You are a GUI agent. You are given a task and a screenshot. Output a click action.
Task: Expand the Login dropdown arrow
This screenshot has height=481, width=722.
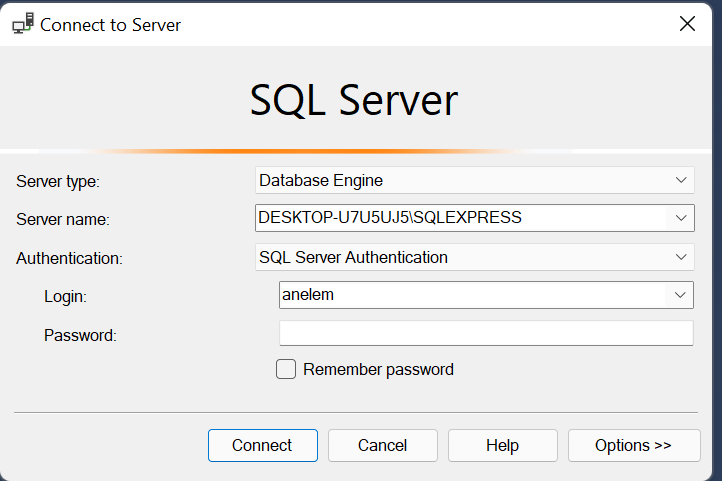[x=681, y=295]
